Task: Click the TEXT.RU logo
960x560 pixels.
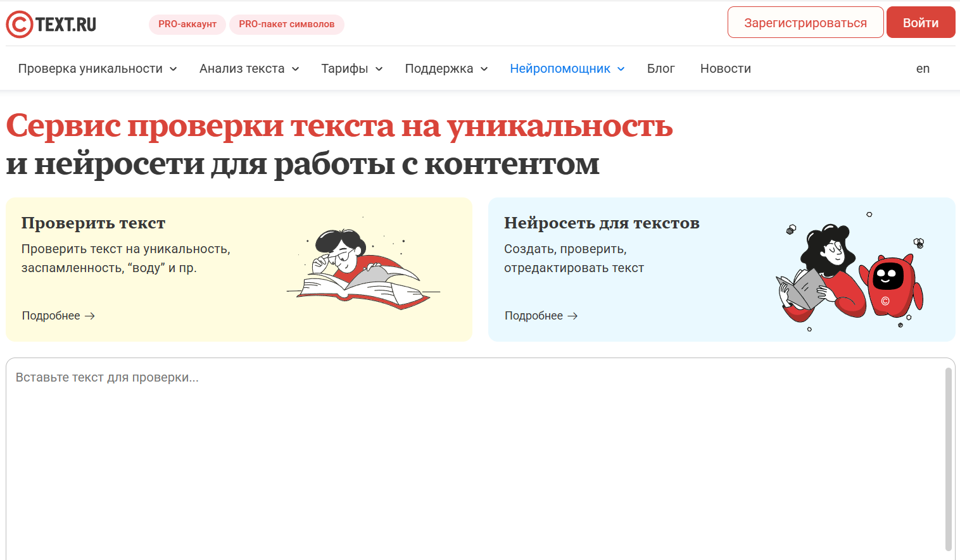Action: (51, 24)
